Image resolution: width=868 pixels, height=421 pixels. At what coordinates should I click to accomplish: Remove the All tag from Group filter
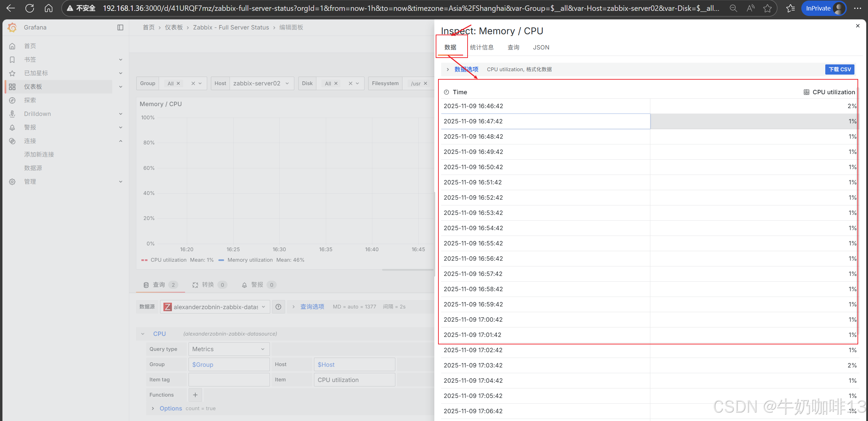[x=178, y=83]
